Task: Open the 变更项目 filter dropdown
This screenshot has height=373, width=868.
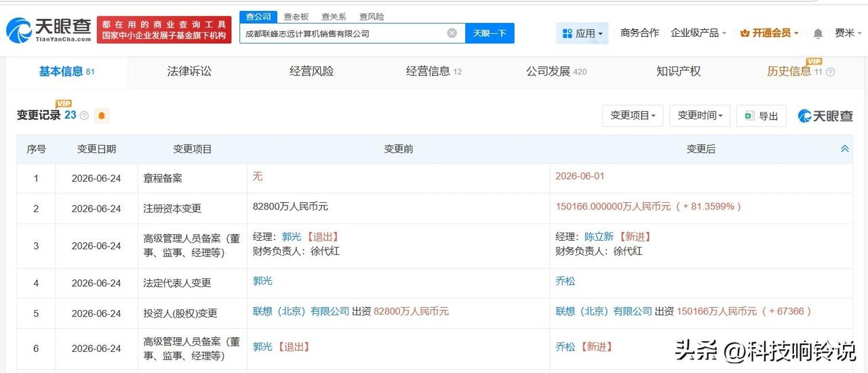Action: (632, 116)
